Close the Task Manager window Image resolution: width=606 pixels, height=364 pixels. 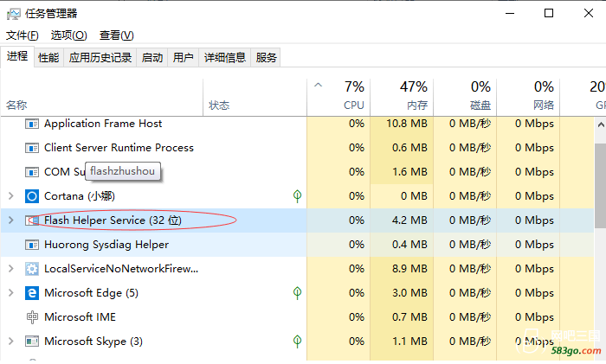pyautogui.click(x=588, y=13)
